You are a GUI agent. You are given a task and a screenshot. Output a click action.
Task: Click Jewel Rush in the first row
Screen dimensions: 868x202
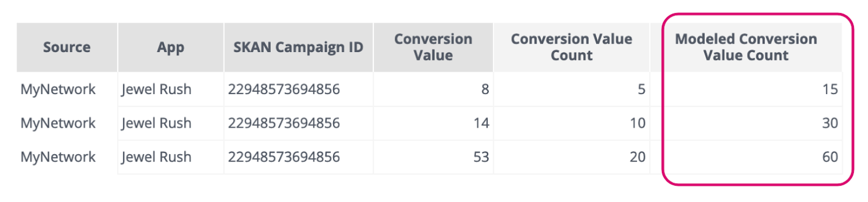click(x=156, y=89)
